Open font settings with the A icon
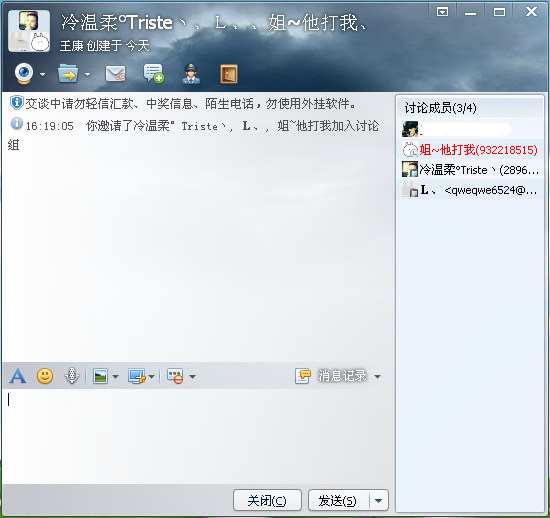 [x=18, y=376]
